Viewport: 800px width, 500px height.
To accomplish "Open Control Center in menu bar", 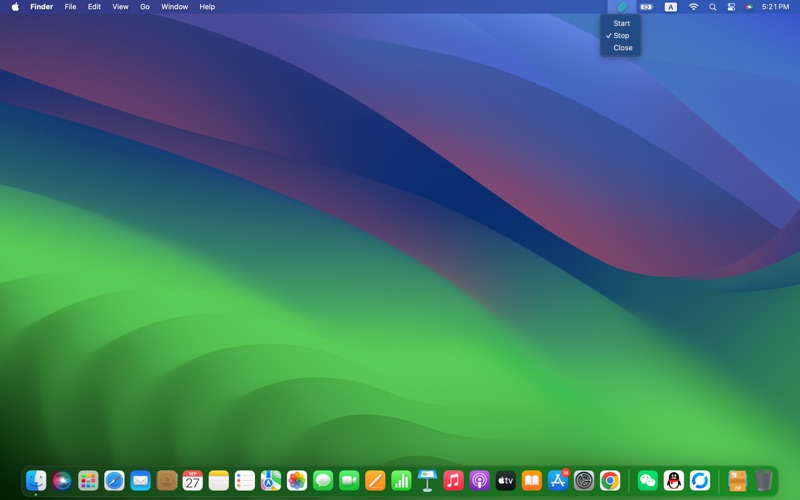I will pyautogui.click(x=731, y=7).
